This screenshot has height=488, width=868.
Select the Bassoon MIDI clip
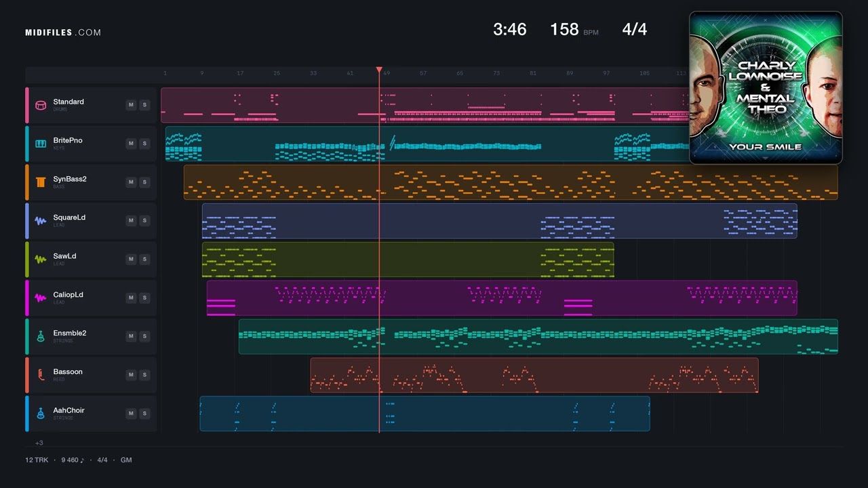534,375
